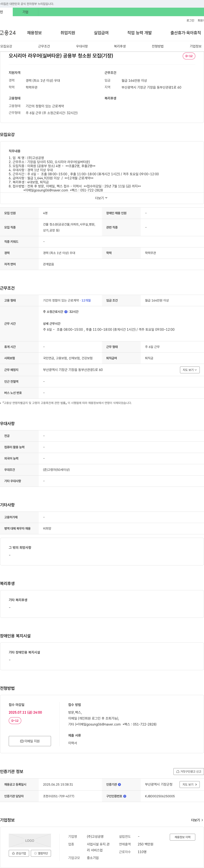Click the 중소기업 company size value

(93, 858)
